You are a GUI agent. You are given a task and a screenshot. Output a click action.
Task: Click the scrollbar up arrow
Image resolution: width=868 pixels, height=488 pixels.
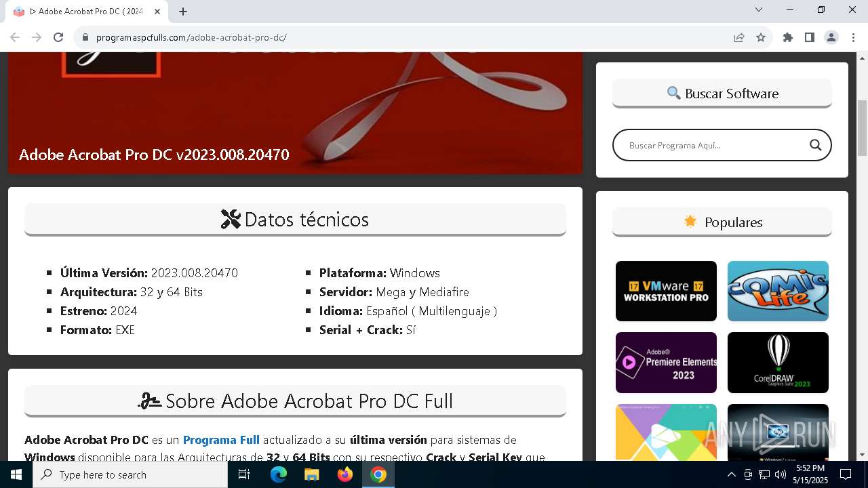(862, 58)
